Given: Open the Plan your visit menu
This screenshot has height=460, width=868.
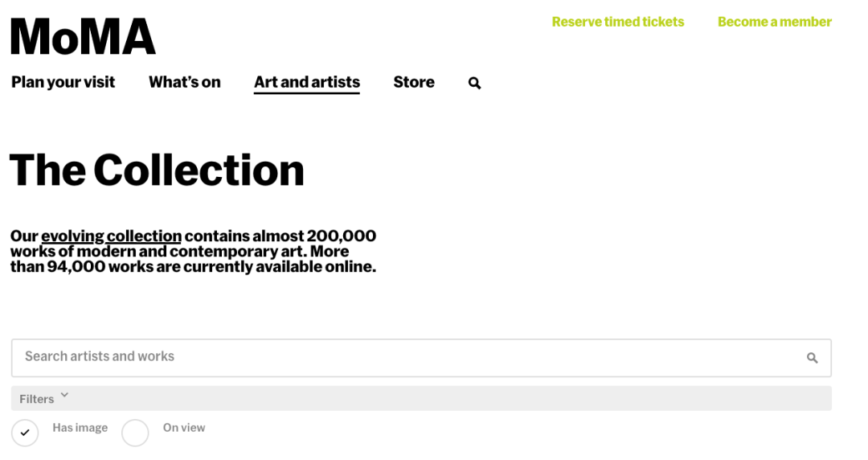Looking at the screenshot, I should pos(63,82).
